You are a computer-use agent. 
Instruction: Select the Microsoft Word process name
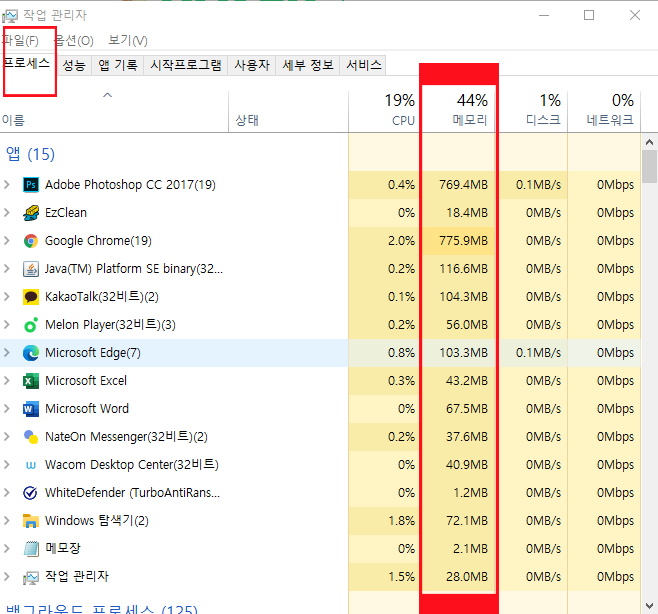click(x=87, y=409)
